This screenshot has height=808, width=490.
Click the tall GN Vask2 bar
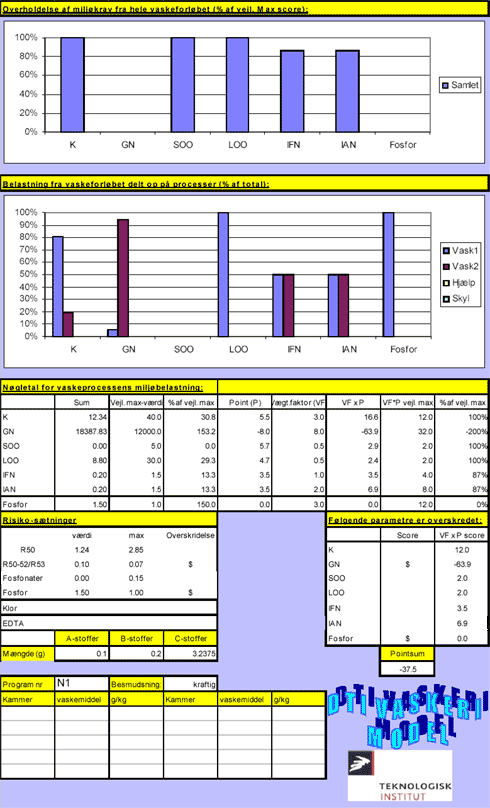coord(123,278)
